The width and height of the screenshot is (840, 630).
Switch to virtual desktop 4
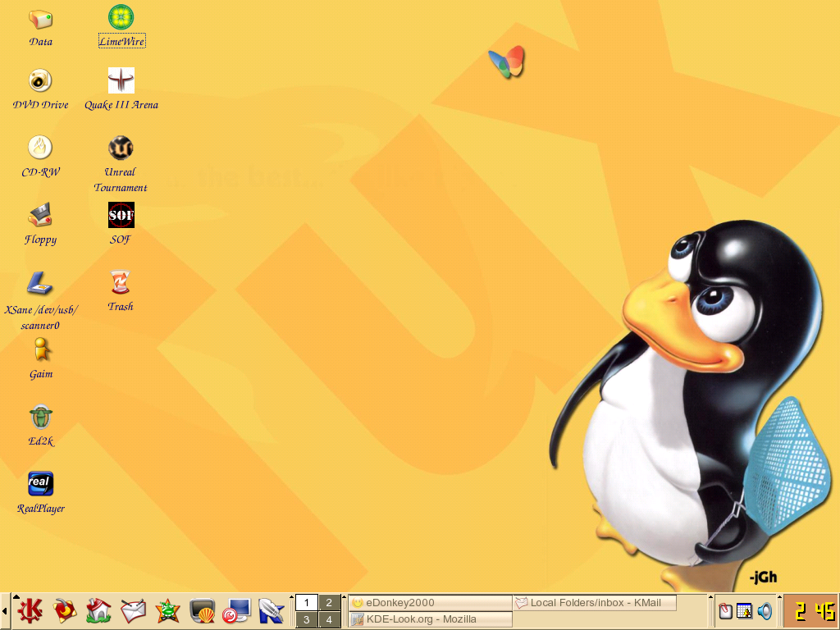(x=328, y=620)
